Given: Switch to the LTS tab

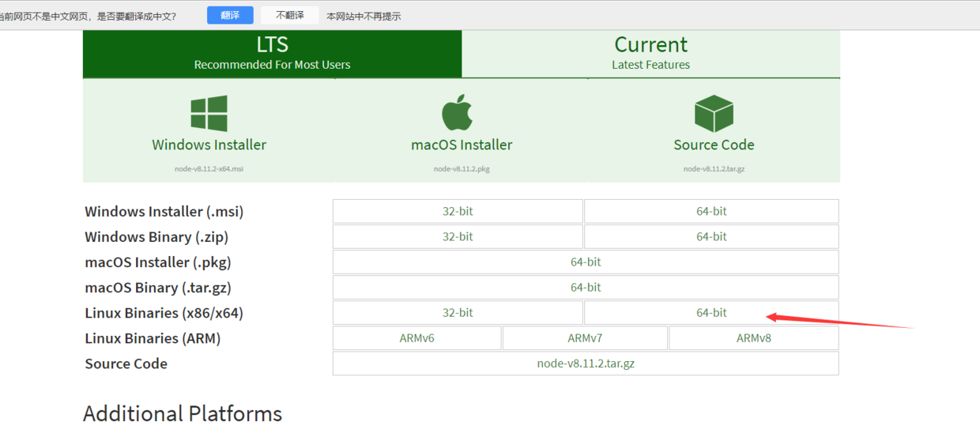Looking at the screenshot, I should [273, 54].
